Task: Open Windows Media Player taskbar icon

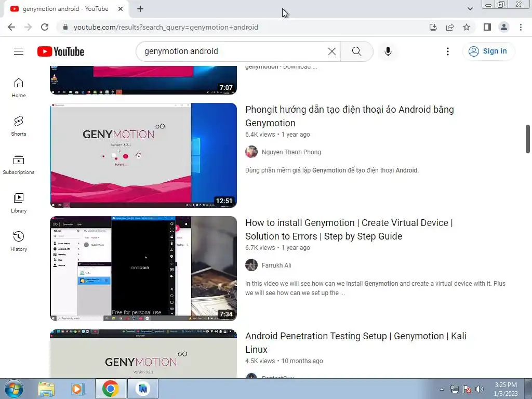Action: tap(78, 389)
